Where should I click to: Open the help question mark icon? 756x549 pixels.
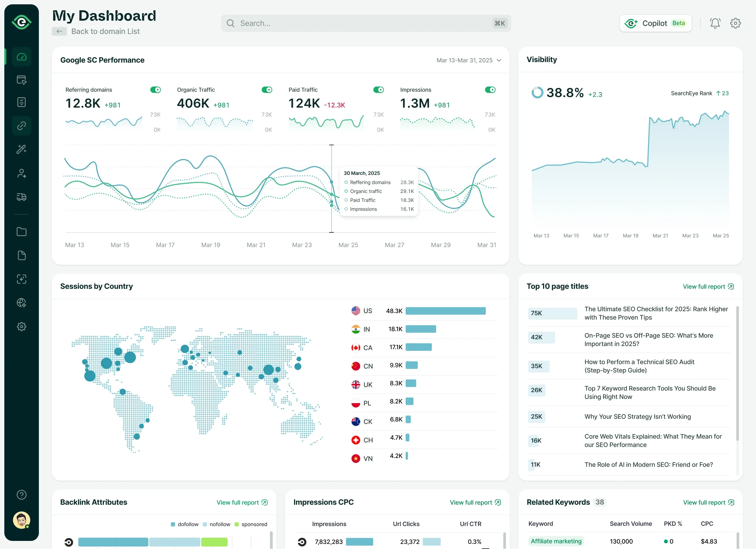tap(22, 495)
